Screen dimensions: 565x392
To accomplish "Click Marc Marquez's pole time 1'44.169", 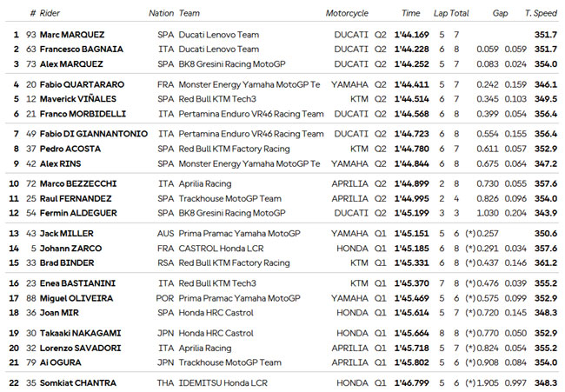I will click(411, 35).
